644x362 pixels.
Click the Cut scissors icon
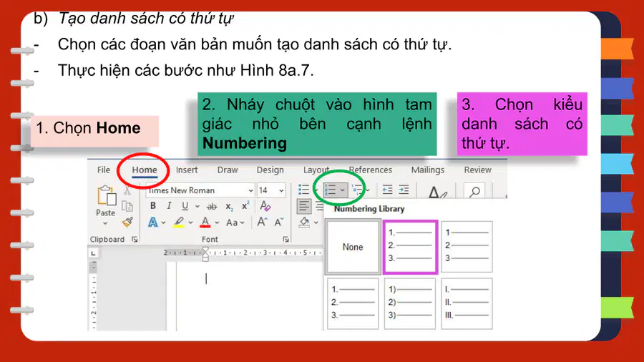(x=127, y=191)
